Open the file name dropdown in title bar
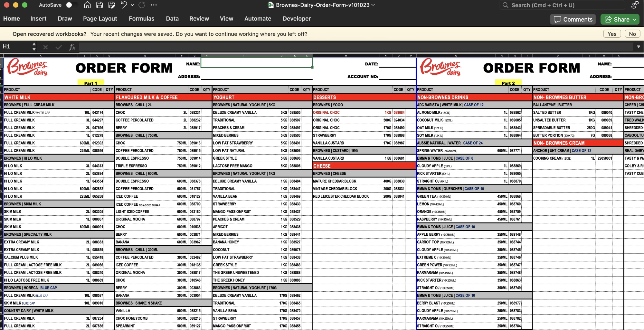The width and height of the screenshot is (644, 330). coord(373,5)
